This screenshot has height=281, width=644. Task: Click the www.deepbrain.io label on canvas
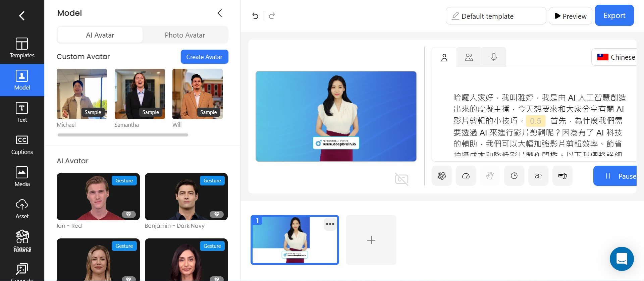[336, 143]
